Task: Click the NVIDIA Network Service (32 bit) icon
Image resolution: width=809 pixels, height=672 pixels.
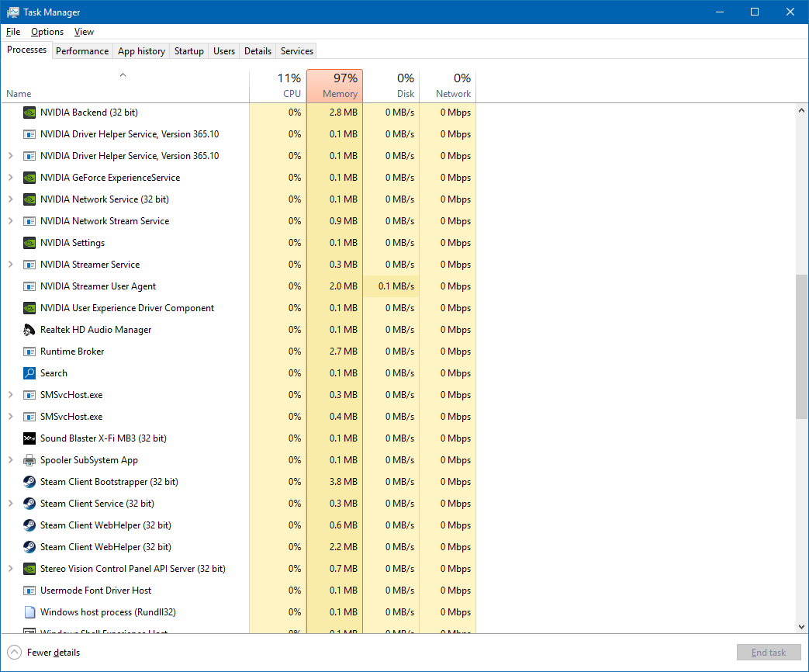Action: point(29,199)
